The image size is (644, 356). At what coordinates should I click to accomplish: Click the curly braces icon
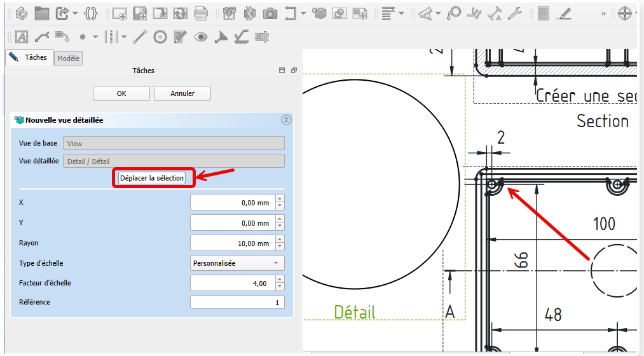pos(91,13)
